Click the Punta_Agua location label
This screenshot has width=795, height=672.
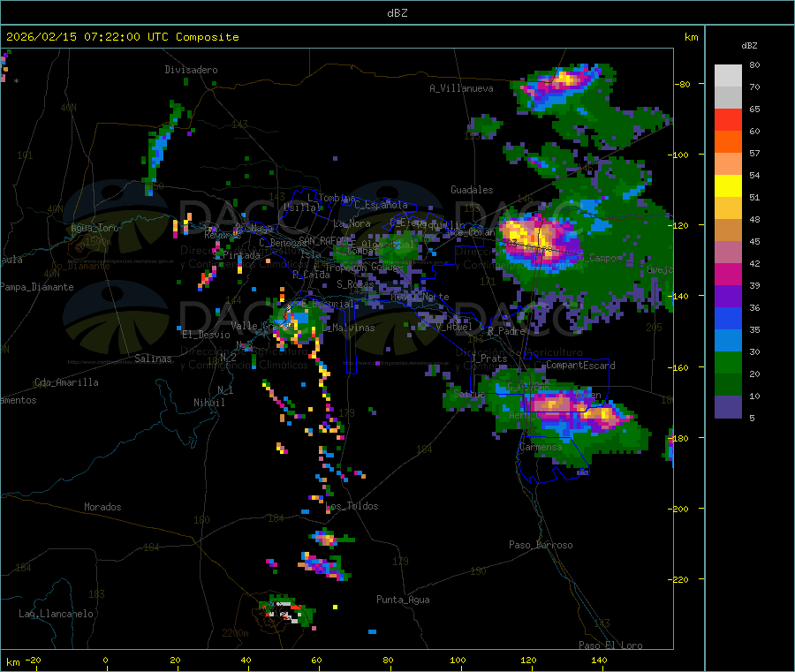point(403,600)
